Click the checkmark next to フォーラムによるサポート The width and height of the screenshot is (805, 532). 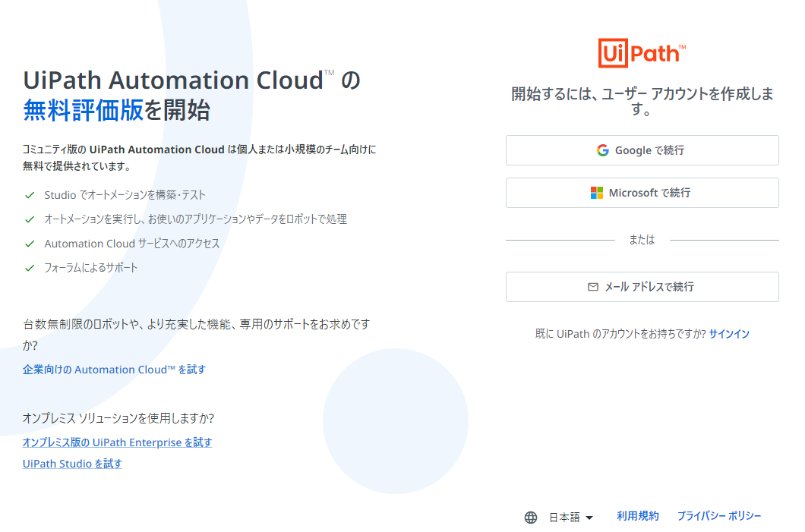tap(30, 267)
